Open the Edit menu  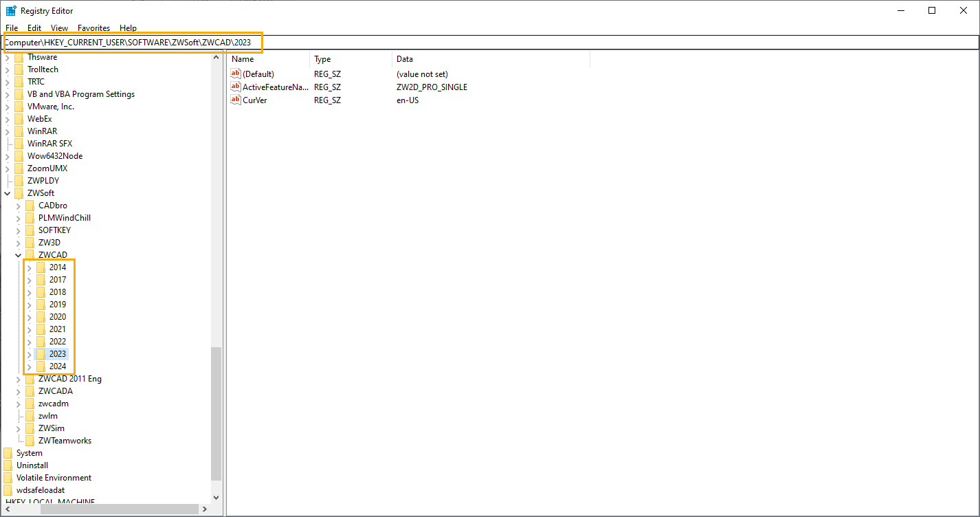34,28
